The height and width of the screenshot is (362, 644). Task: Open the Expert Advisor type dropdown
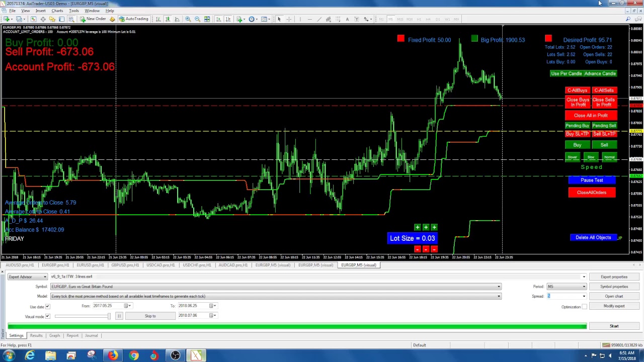(28, 277)
